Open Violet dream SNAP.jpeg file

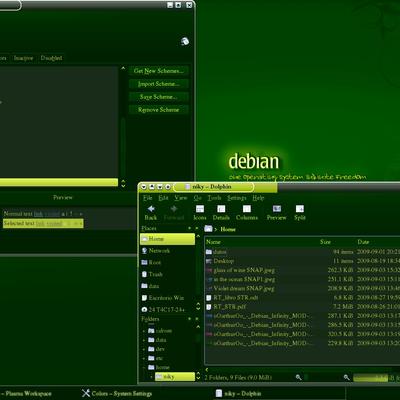pos(240,288)
